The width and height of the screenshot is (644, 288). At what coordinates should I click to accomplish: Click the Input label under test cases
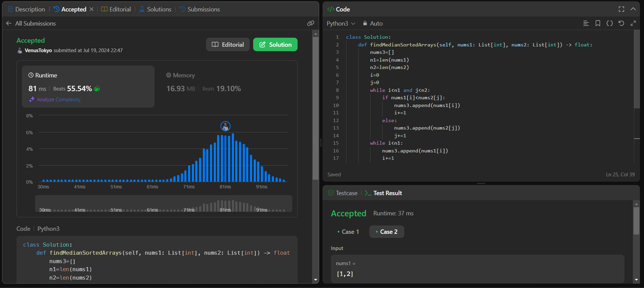337,248
